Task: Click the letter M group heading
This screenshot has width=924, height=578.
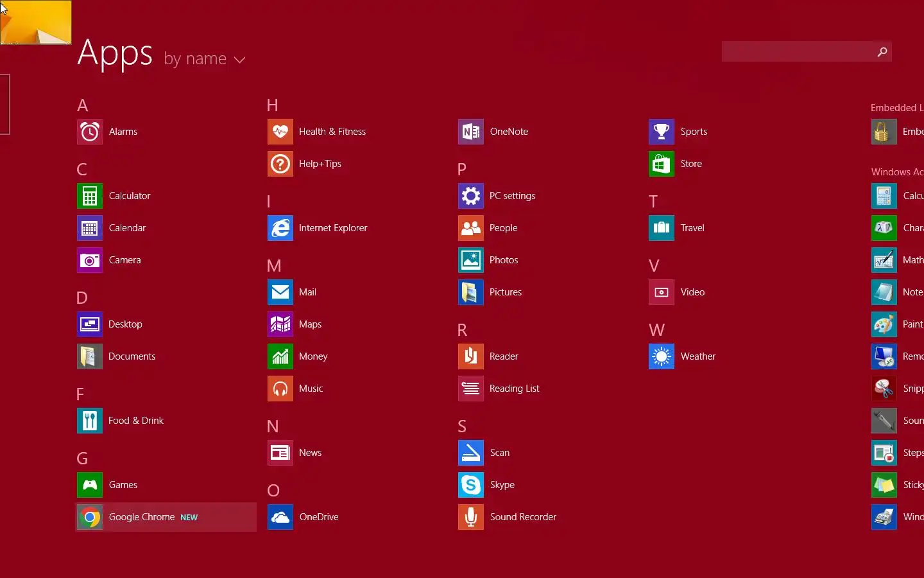Action: [274, 265]
